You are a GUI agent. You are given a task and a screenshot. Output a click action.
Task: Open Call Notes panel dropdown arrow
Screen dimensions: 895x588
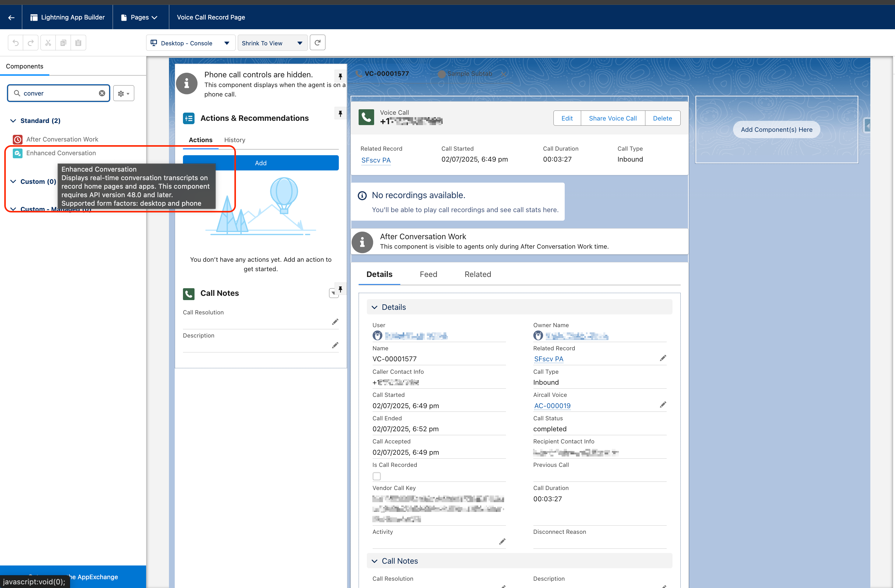pos(333,293)
